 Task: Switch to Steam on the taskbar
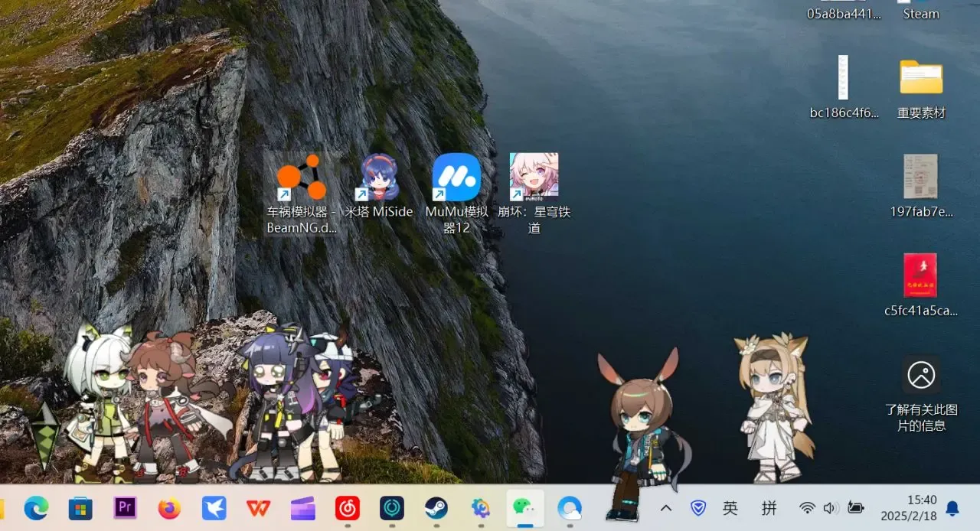point(436,507)
